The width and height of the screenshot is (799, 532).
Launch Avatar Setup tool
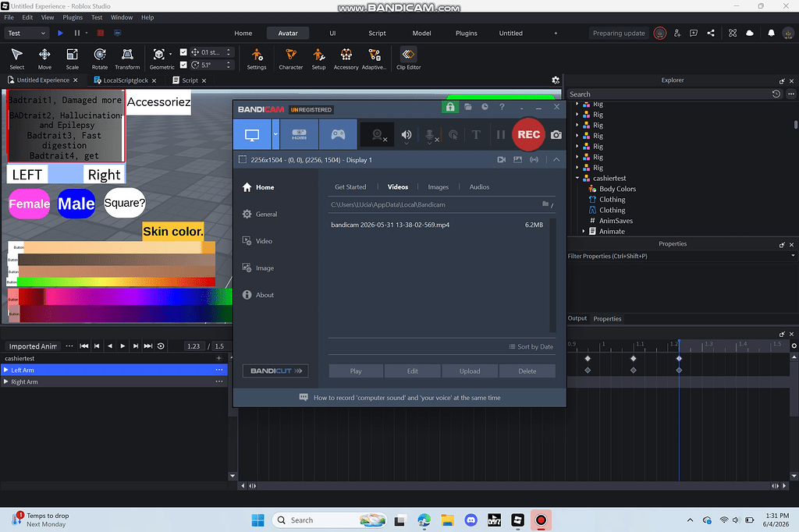[318, 59]
